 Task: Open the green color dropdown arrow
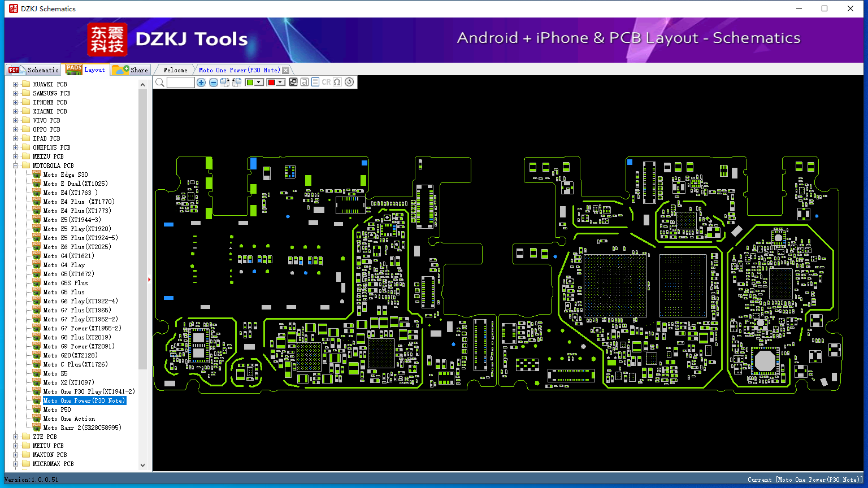coord(259,82)
